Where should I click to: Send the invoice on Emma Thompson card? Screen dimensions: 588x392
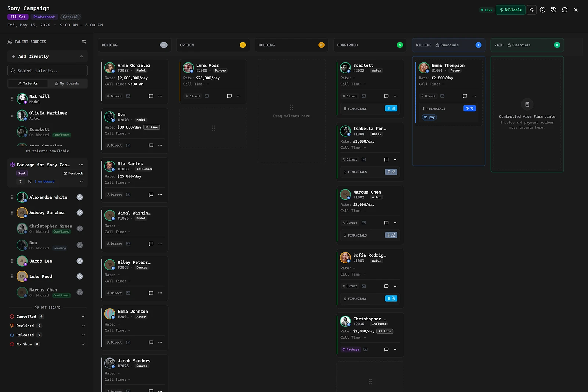470,108
